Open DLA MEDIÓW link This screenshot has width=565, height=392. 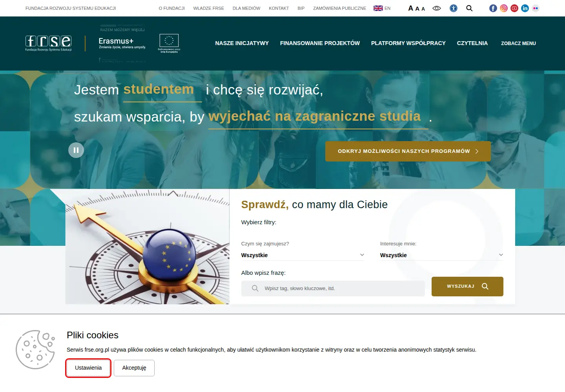(x=246, y=8)
